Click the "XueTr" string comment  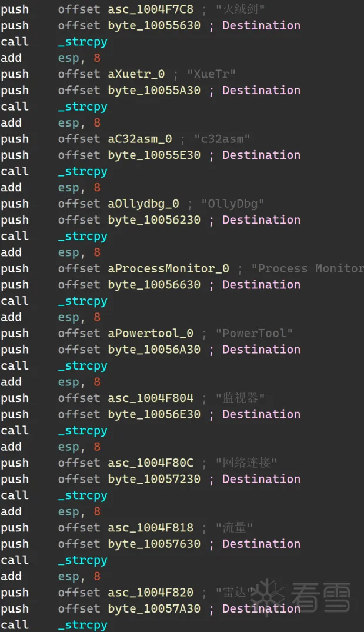pyautogui.click(x=211, y=74)
